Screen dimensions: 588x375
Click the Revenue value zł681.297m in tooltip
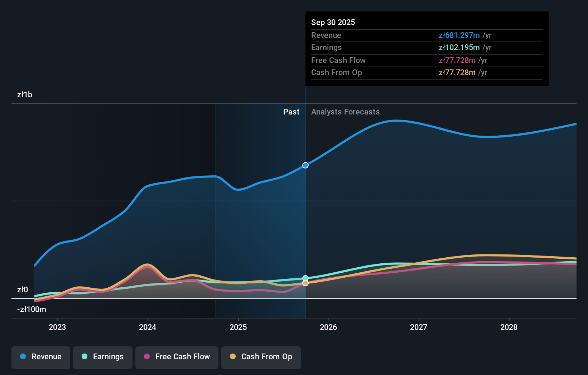pos(459,35)
